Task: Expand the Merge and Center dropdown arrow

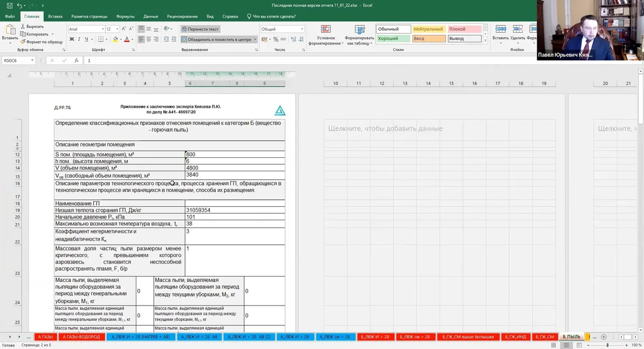Action: pyautogui.click(x=255, y=39)
